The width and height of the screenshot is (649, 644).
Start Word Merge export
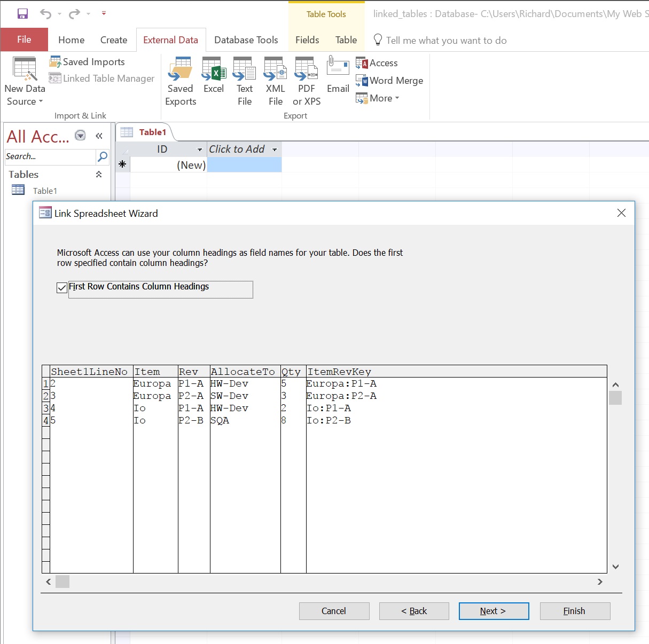[x=389, y=81]
